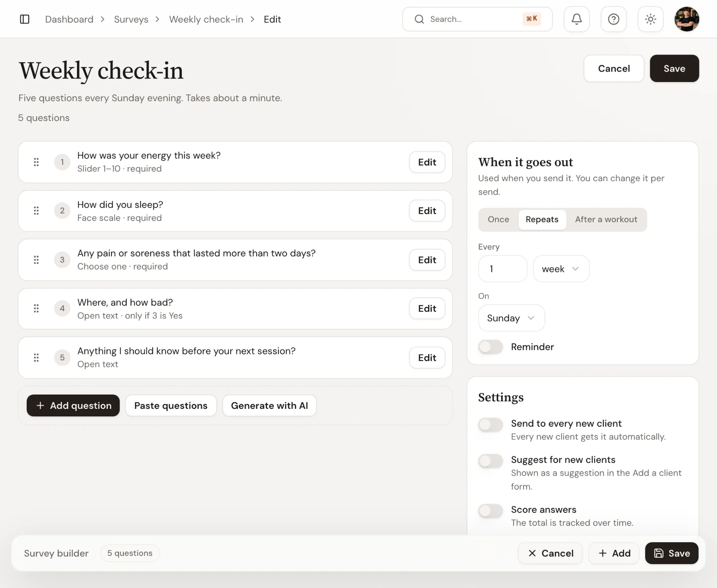Grab the drag handle for question 4
Screen dimensions: 717x588
[x=36, y=309]
